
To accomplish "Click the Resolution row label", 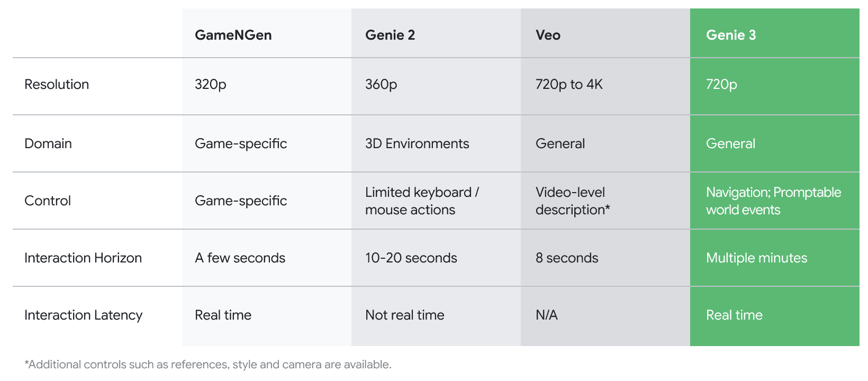I will tap(57, 84).
